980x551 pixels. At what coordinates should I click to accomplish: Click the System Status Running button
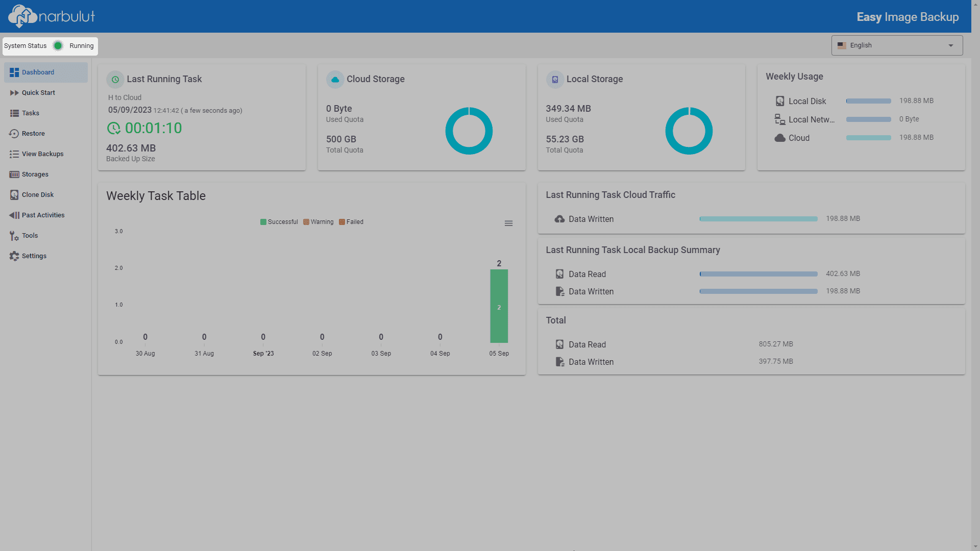50,46
